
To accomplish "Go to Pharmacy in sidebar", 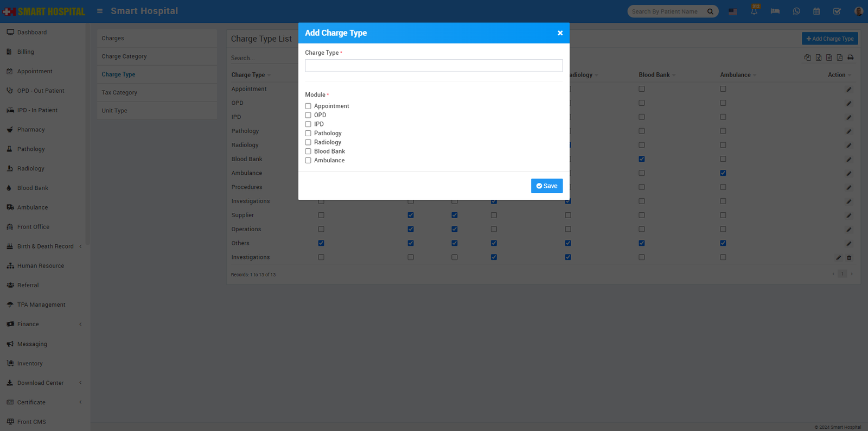I will point(31,130).
